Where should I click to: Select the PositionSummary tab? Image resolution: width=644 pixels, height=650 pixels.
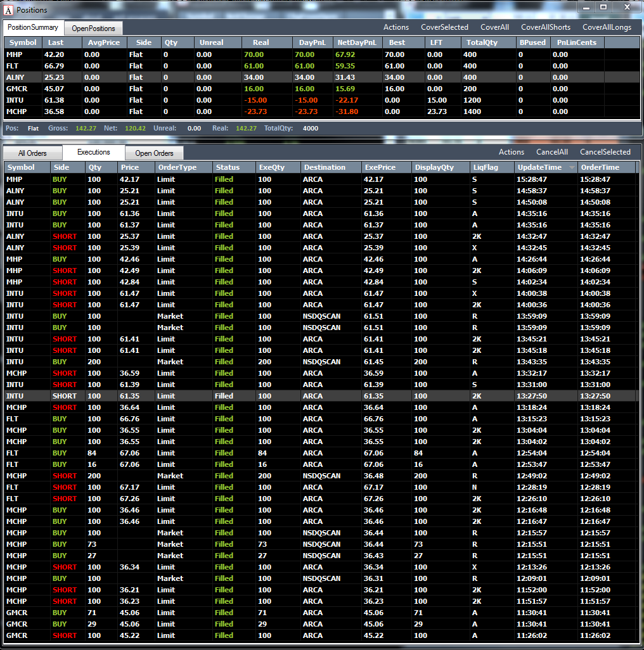(33, 27)
